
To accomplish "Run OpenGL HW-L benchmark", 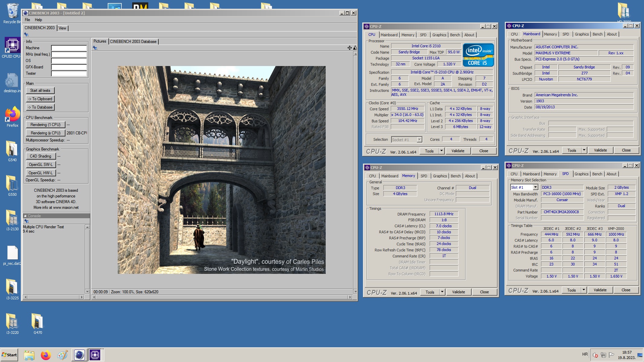I will point(40,173).
